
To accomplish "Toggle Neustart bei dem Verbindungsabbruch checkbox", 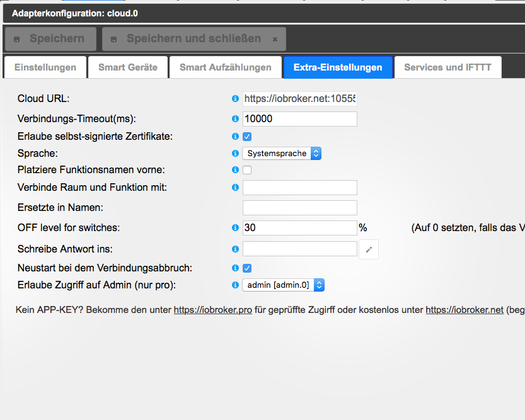I will coord(247,268).
